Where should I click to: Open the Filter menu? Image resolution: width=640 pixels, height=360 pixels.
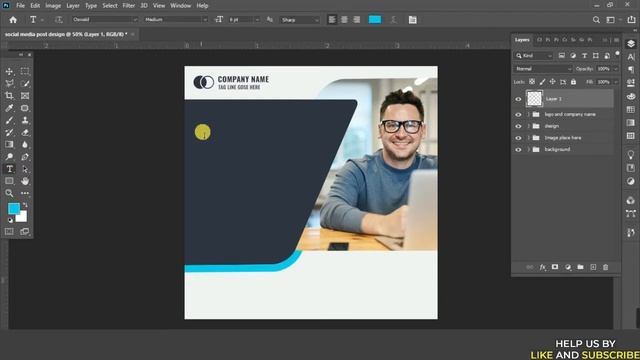(129, 6)
